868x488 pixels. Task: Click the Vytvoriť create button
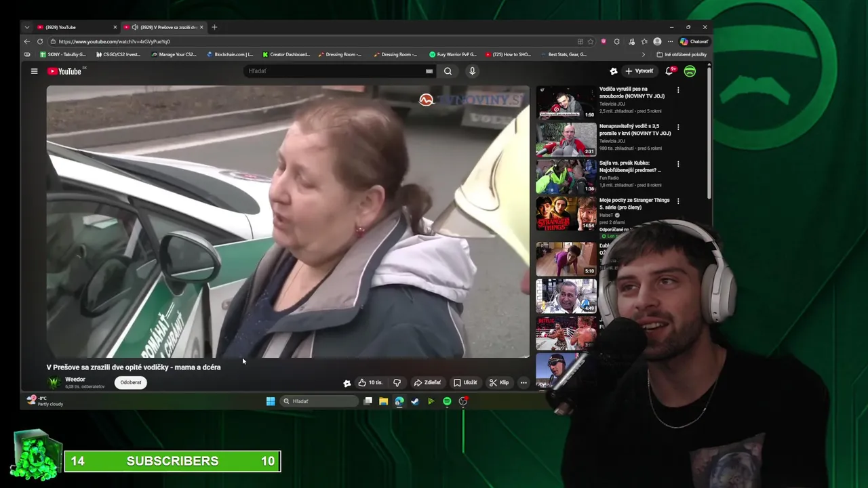point(639,71)
